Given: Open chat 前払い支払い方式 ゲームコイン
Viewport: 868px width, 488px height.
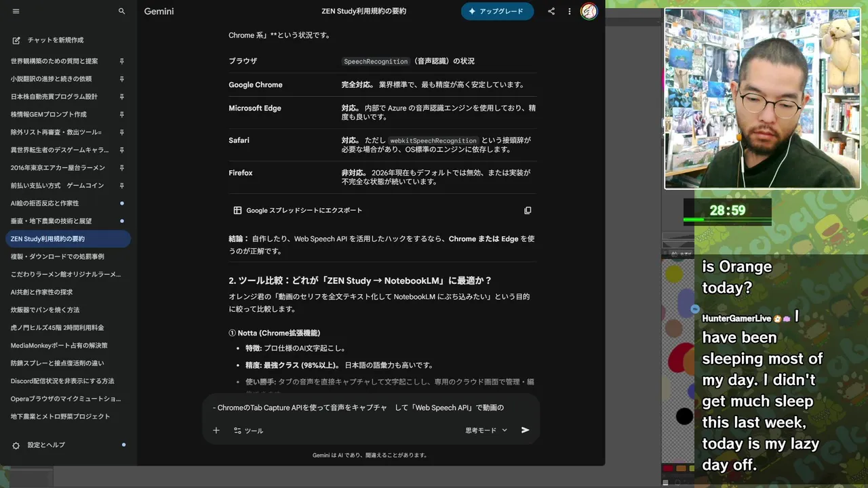Looking at the screenshot, I should tap(57, 186).
